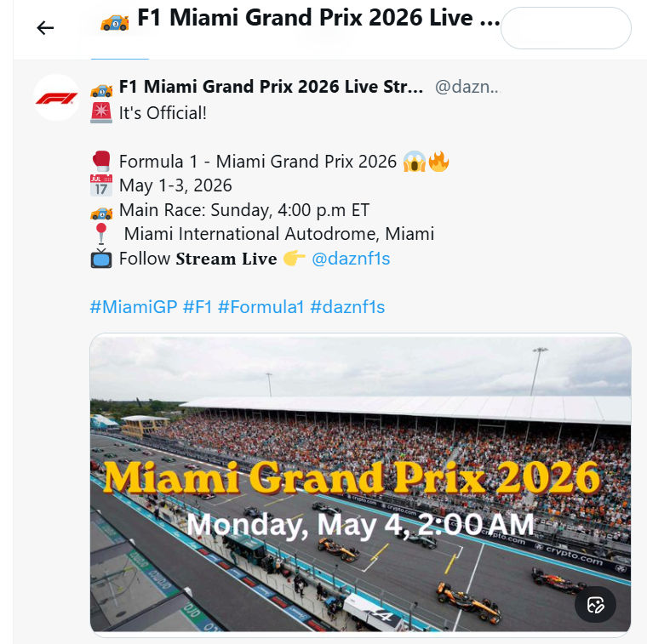Open the post author's display name
Viewport: 647px width, 644px height.
[271, 87]
